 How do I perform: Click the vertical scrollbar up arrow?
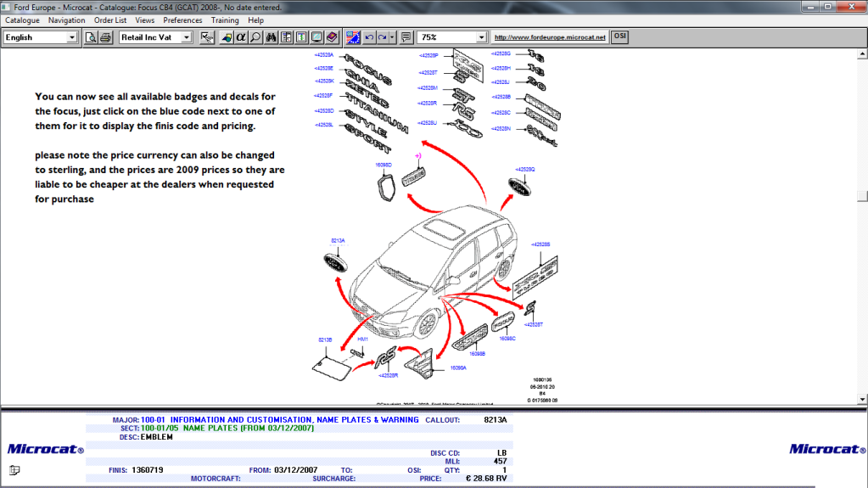862,54
